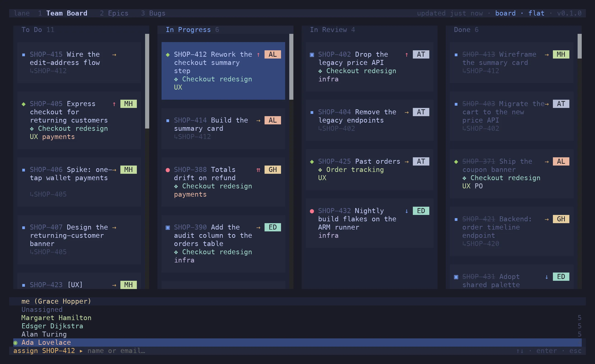Choose Alan Turing as assignee
The image size is (595, 364).
297,334
